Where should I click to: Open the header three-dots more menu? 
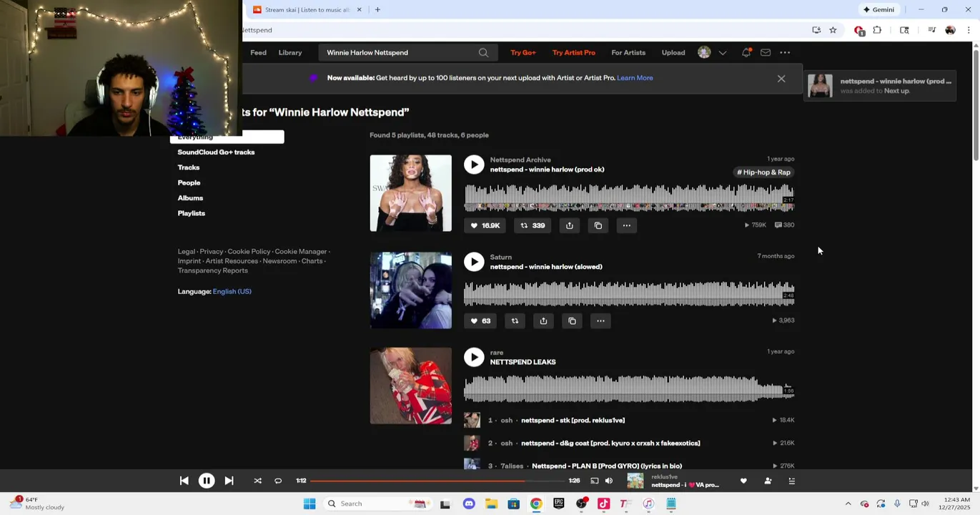pos(785,52)
